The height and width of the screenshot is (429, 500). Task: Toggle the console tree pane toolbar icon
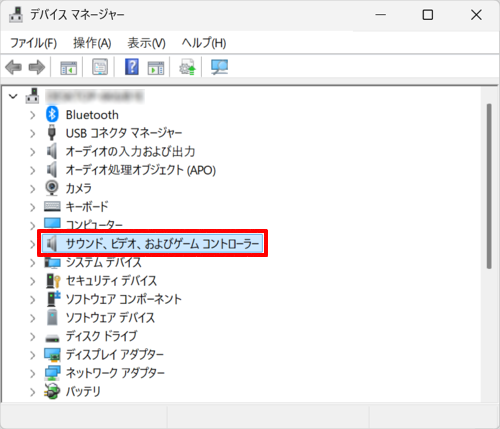coord(68,67)
